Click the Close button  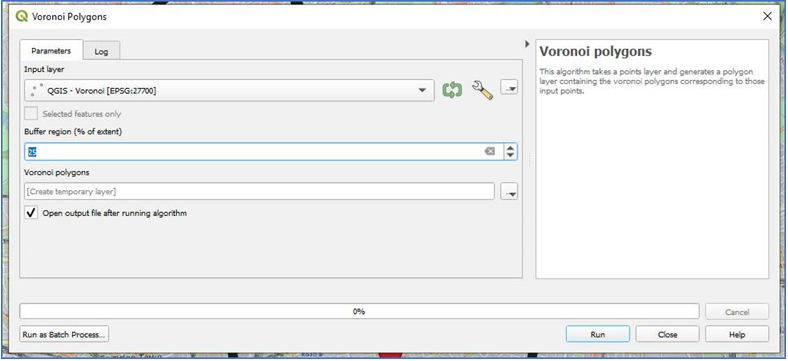(667, 334)
